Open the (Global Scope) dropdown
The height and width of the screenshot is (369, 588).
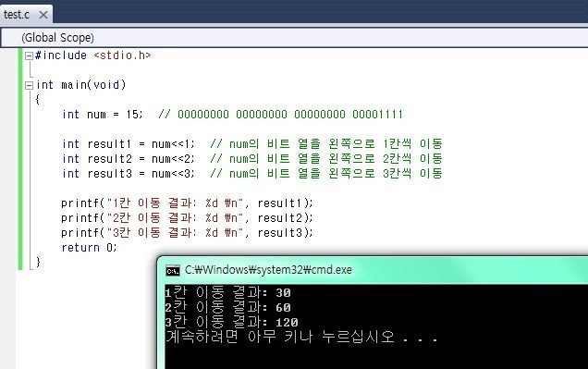click(x=294, y=38)
